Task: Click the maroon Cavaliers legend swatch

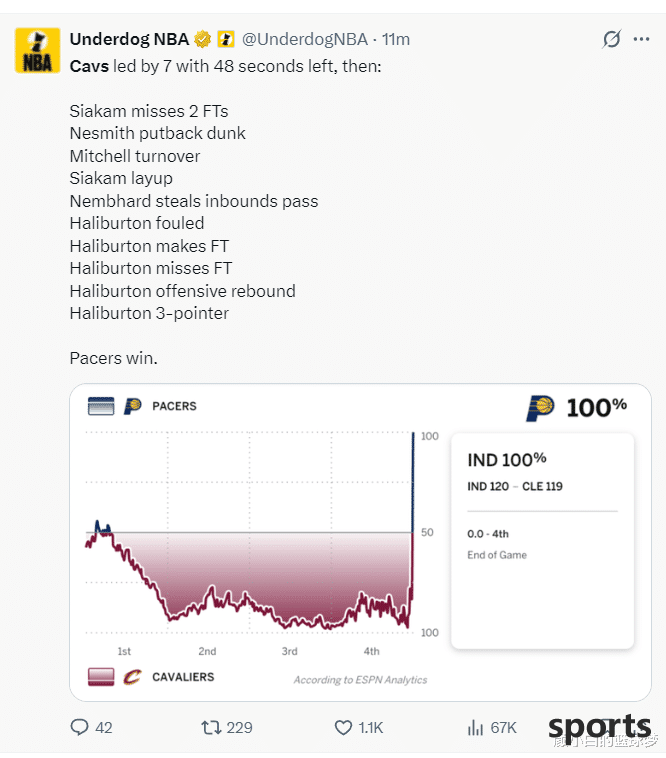Action: (101, 677)
